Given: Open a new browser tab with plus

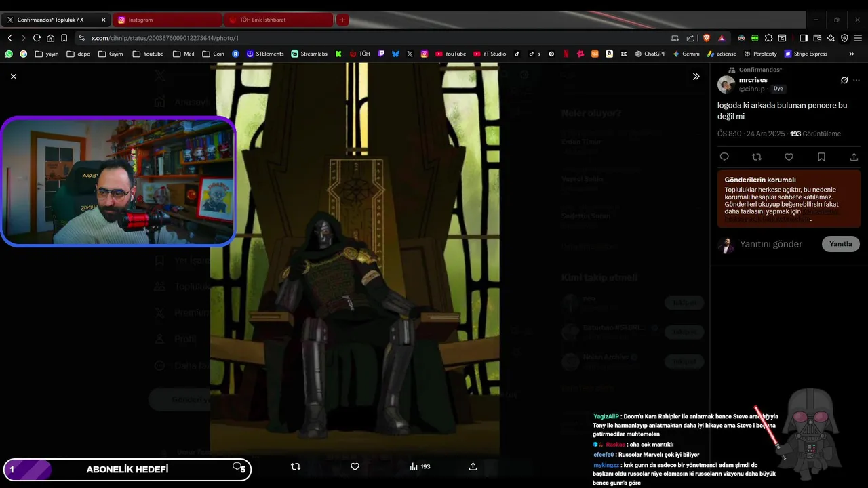Looking at the screenshot, I should pos(342,20).
